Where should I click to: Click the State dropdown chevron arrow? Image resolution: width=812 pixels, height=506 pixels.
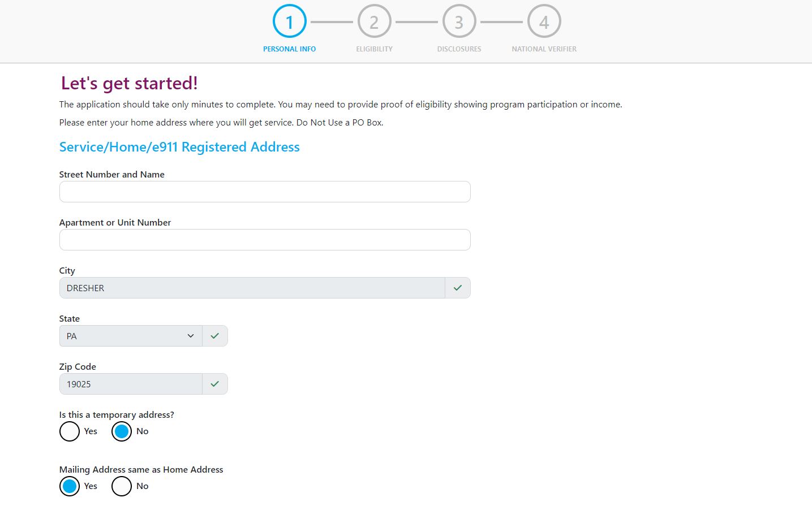pos(191,336)
